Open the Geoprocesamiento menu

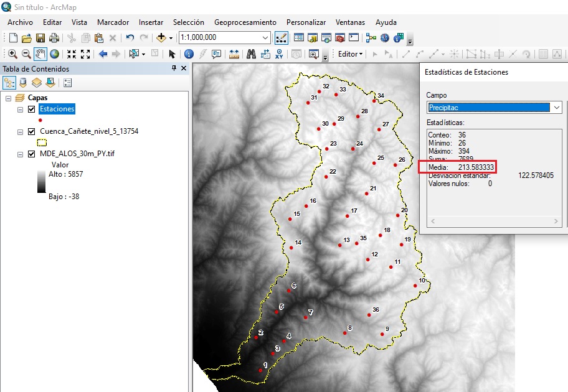click(245, 22)
